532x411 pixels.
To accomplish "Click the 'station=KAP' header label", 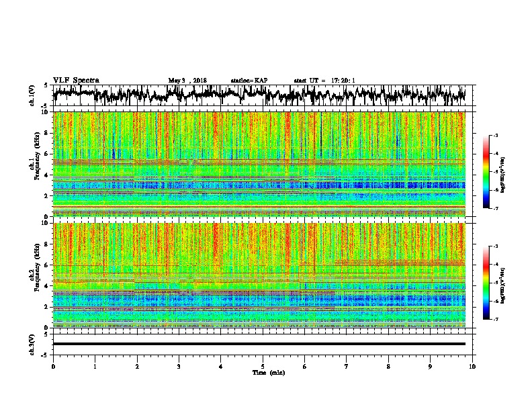I will tap(249, 81).
